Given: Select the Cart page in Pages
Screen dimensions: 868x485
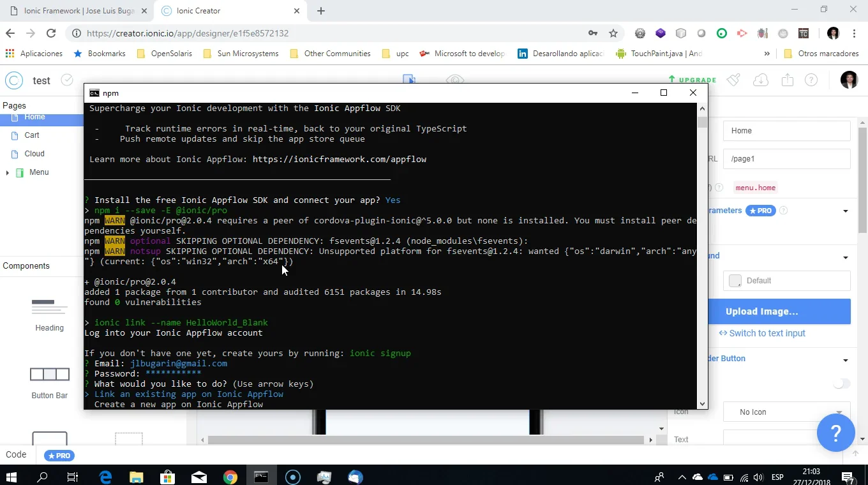Looking at the screenshot, I should point(32,135).
